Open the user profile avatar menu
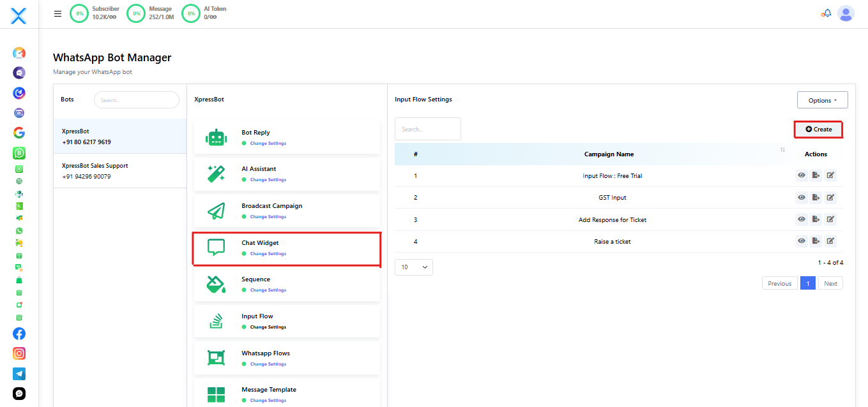 pos(846,13)
